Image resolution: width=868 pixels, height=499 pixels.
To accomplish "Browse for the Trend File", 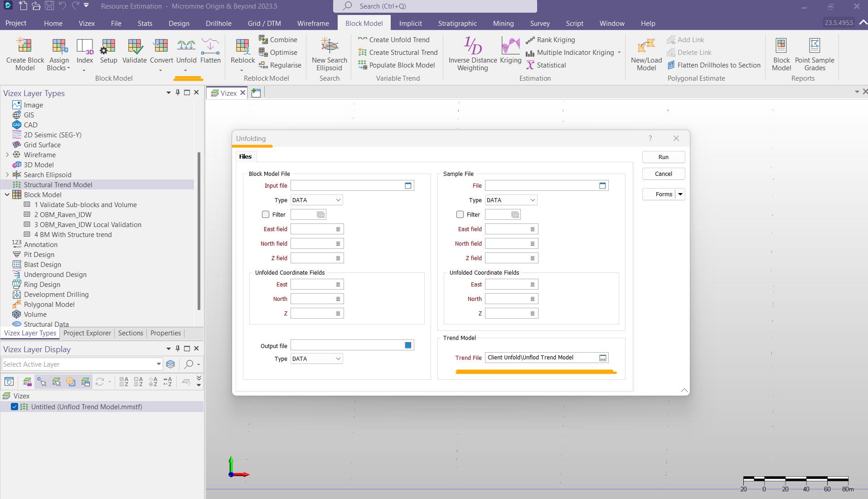I will pos(602,358).
